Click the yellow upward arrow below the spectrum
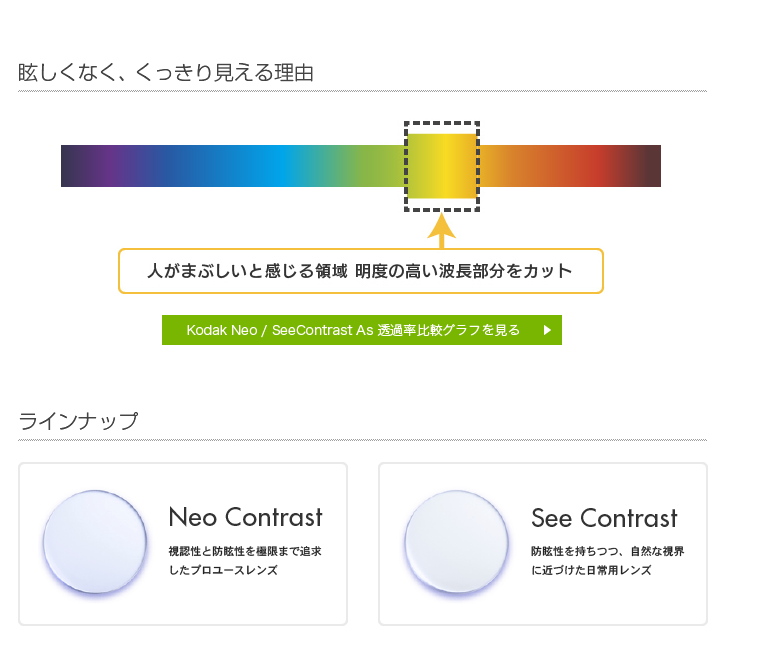The width and height of the screenshot is (773, 645). pyautogui.click(x=442, y=229)
